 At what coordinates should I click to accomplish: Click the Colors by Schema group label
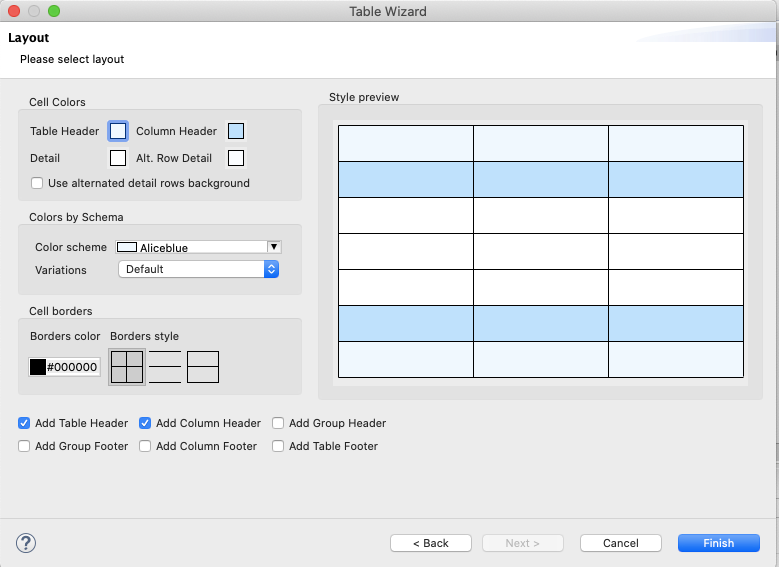pyautogui.click(x=76, y=217)
